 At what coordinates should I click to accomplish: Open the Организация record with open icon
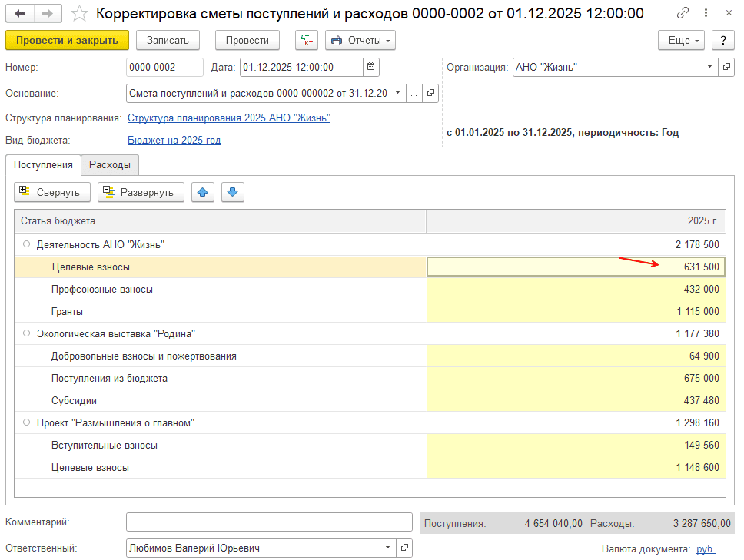click(726, 68)
